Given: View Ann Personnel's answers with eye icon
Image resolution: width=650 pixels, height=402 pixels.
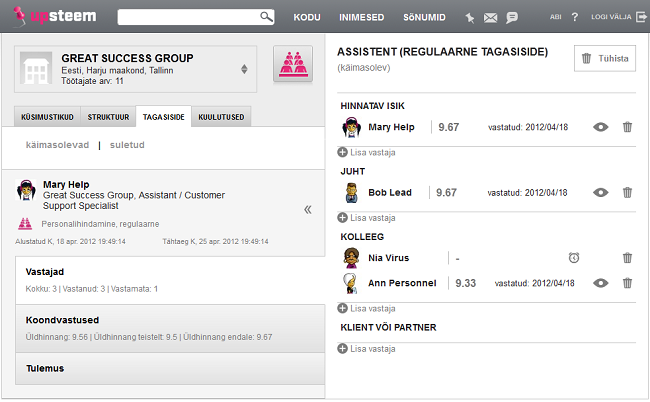Looking at the screenshot, I should point(600,283).
